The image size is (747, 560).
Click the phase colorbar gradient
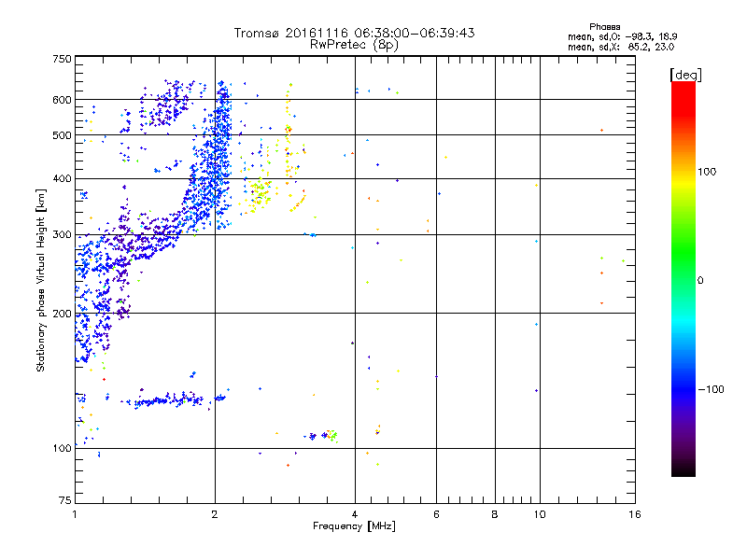684,279
